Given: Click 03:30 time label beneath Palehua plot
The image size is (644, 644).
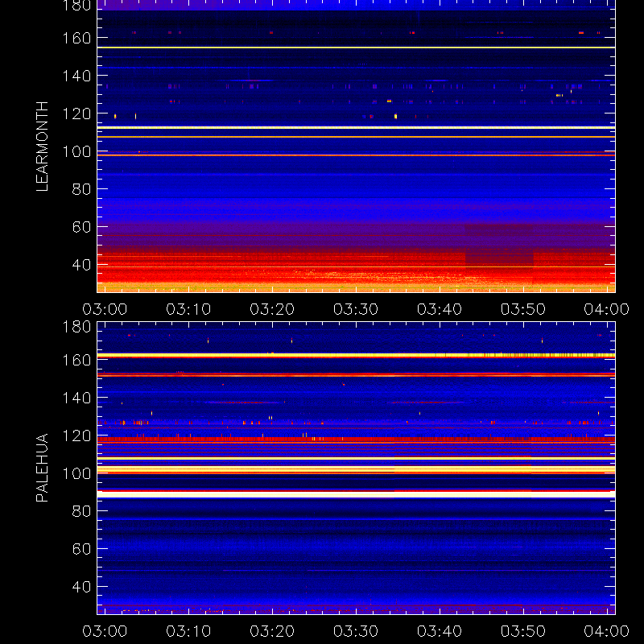Looking at the screenshot, I should pos(356,631).
